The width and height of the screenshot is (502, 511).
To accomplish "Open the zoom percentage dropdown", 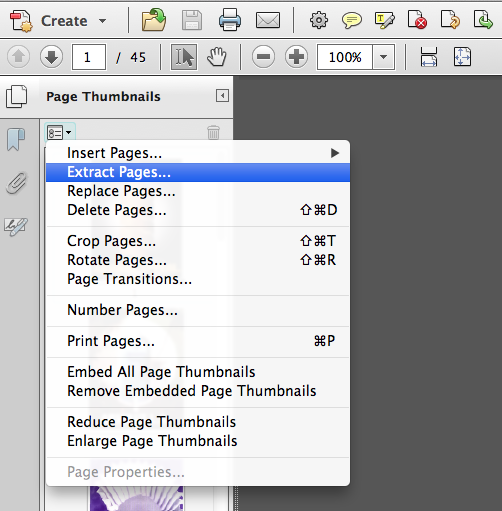I will click(383, 57).
